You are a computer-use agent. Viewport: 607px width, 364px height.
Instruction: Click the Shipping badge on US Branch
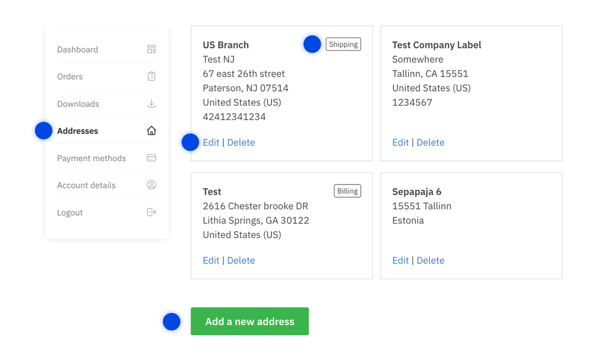pyautogui.click(x=343, y=44)
